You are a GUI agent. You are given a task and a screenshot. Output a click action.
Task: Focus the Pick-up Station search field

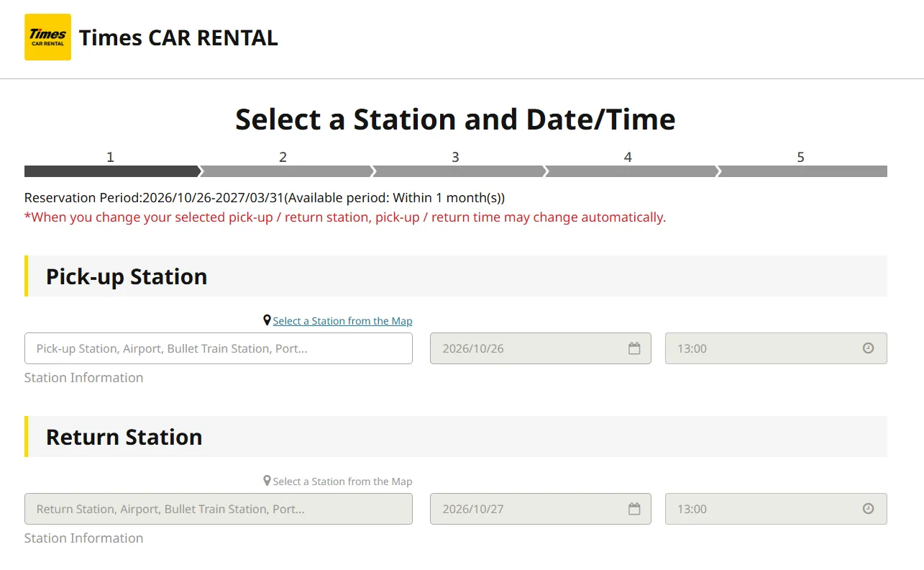[x=219, y=348]
